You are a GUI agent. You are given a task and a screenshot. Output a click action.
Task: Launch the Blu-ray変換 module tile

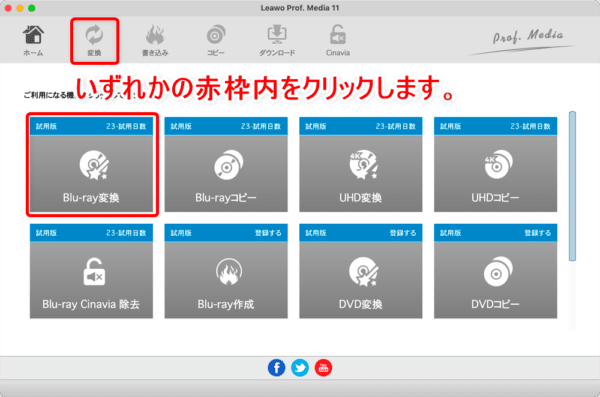pos(91,164)
